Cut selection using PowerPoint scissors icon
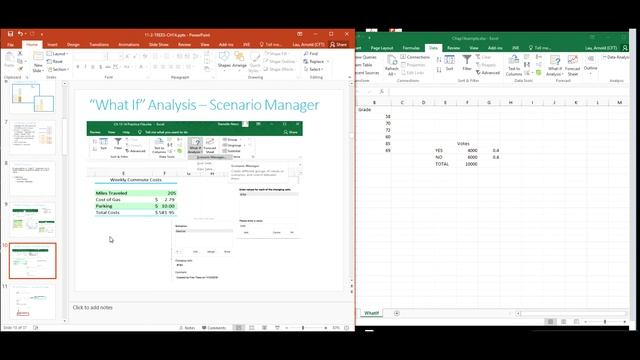 tap(20, 53)
